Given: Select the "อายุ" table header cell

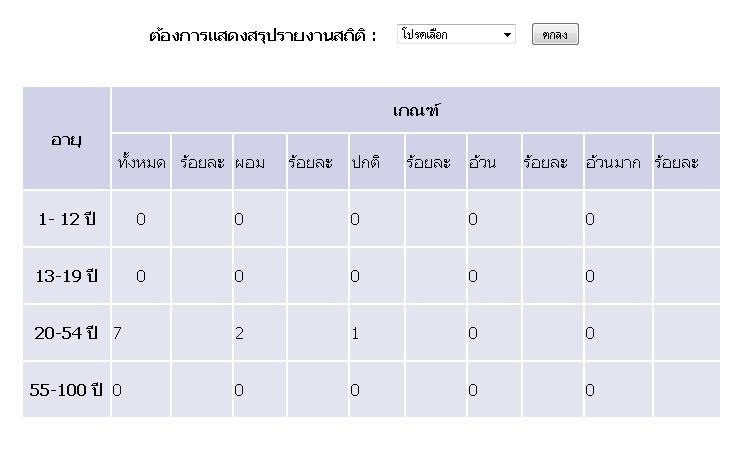Looking at the screenshot, I should point(66,139).
